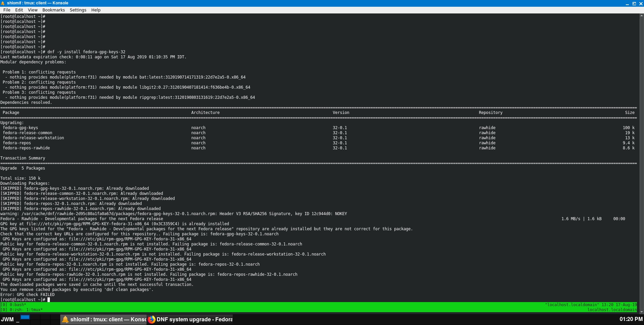Open the File menu

click(x=7, y=10)
